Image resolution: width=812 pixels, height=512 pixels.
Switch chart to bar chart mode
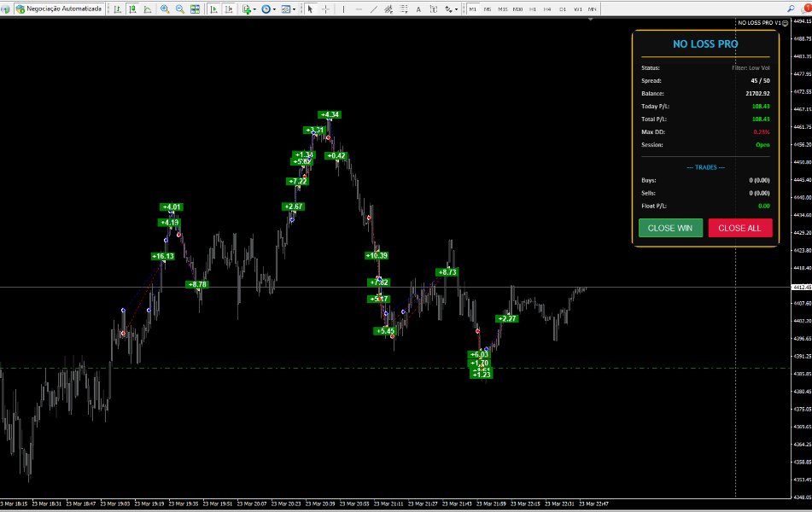coord(118,9)
